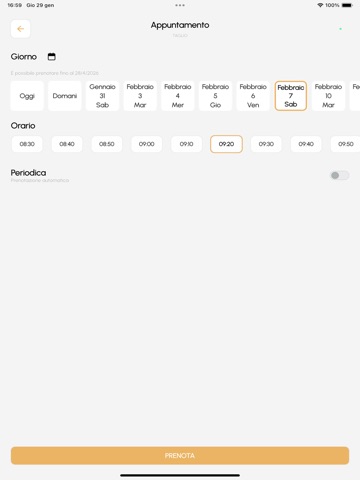Pick the 09:40 time slot
This screenshot has height=480, width=360.
point(306,144)
